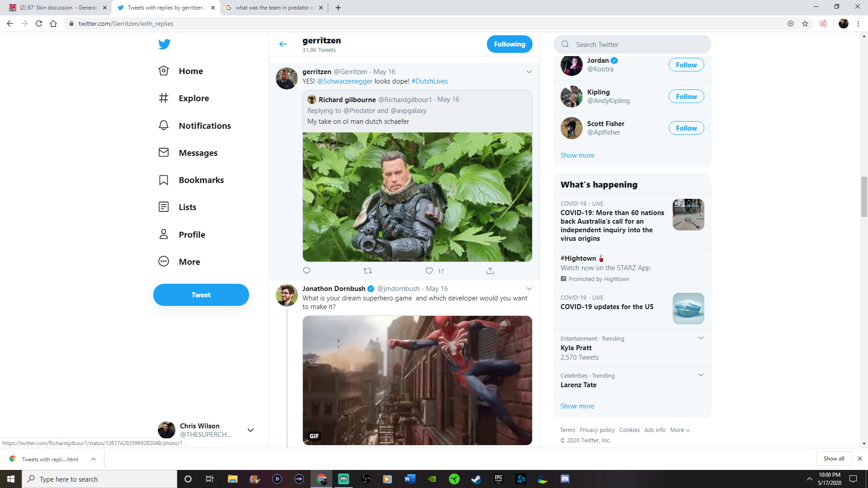This screenshot has width=868, height=488.
Task: Open Notifications in sidebar
Action: coord(195,126)
